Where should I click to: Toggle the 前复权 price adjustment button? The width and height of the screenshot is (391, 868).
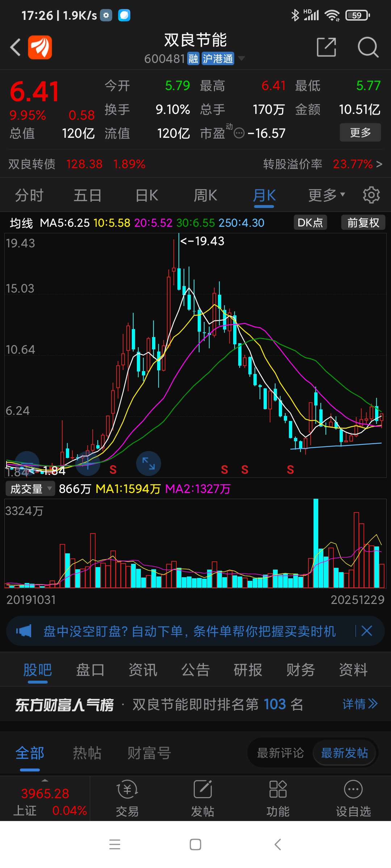[x=363, y=222]
